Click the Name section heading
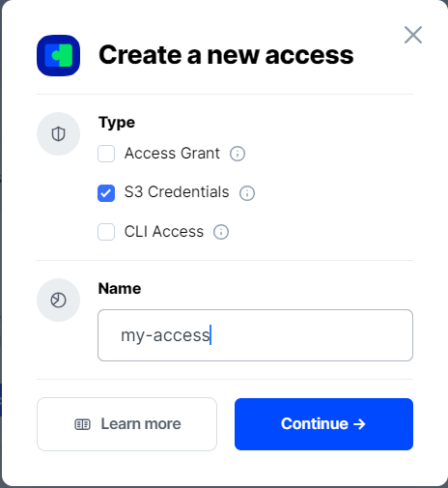Image resolution: width=448 pixels, height=488 pixels. (x=120, y=288)
